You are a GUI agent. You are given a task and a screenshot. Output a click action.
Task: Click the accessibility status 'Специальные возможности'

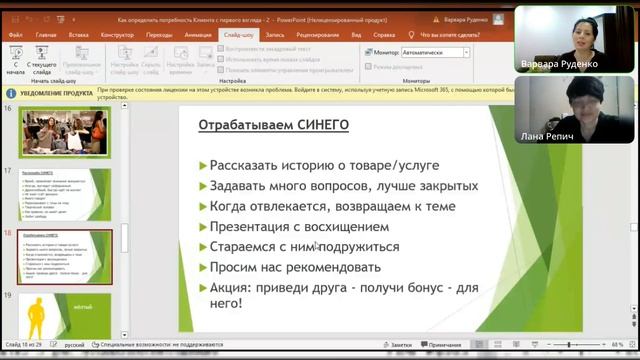158,345
